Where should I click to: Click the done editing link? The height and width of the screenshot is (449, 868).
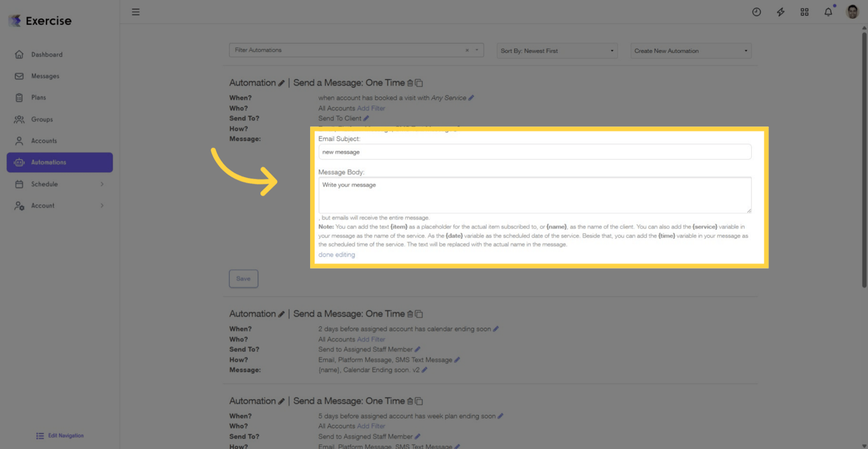pos(337,255)
